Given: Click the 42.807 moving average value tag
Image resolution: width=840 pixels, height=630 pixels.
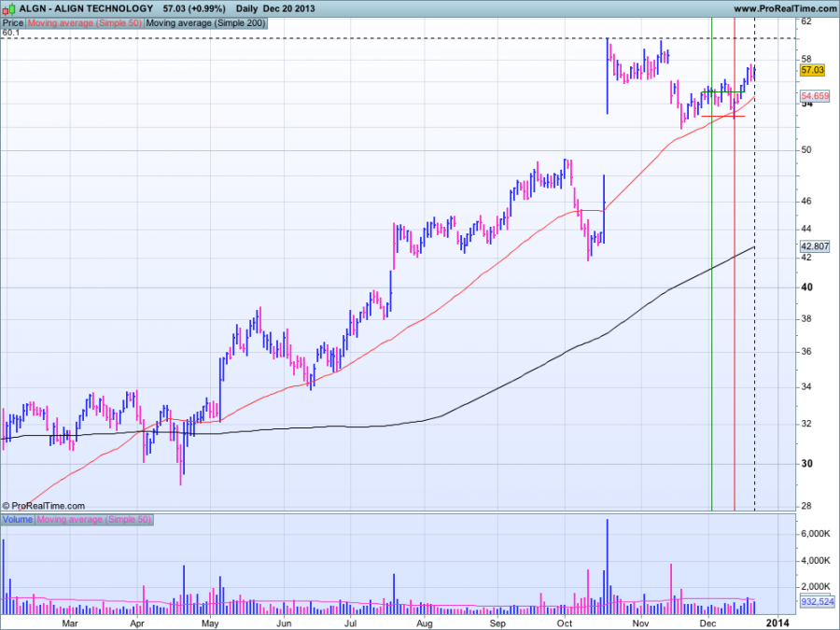Looking at the screenshot, I should [814, 246].
